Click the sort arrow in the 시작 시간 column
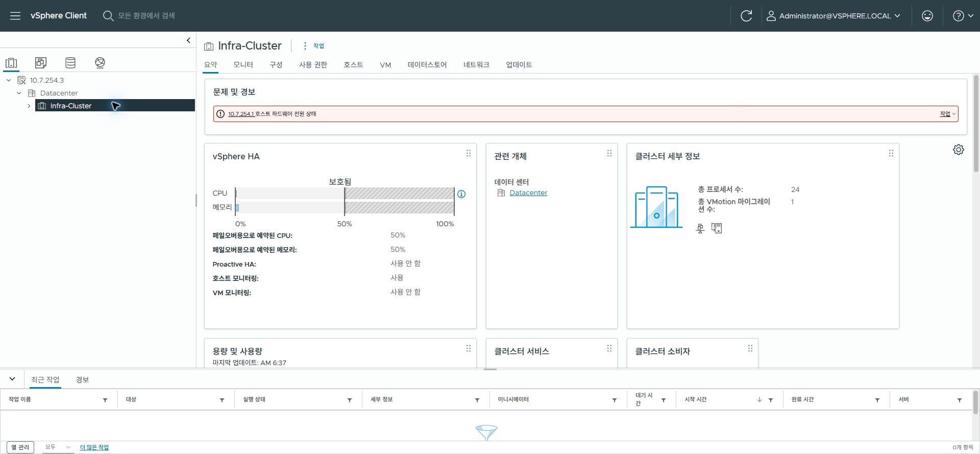980x454 pixels. [759, 400]
